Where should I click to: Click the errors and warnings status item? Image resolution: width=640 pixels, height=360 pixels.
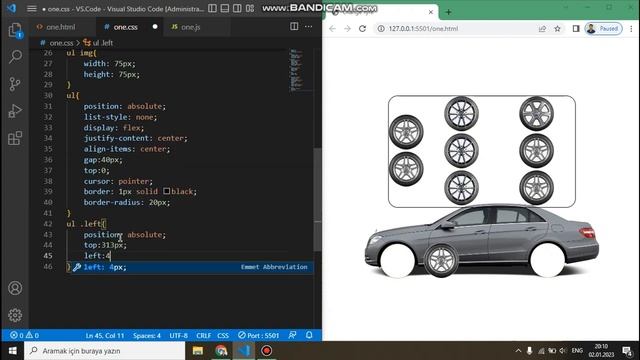coord(24,336)
